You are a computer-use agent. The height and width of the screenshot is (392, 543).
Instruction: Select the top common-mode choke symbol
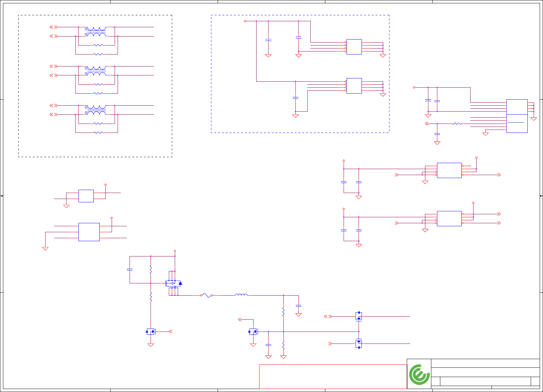(96, 32)
